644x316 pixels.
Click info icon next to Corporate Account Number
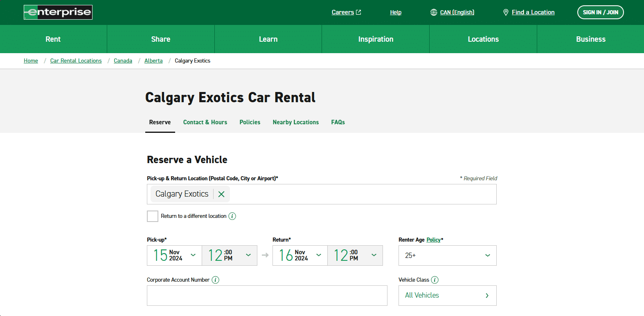pos(215,280)
